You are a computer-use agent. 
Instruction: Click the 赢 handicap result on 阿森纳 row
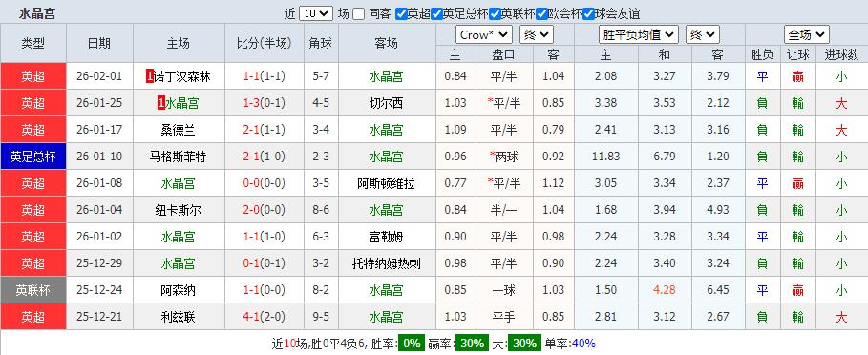[x=797, y=290]
